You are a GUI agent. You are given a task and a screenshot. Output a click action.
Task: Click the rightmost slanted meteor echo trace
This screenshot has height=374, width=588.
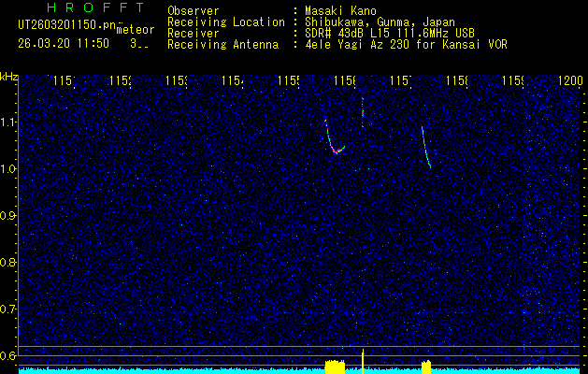(x=425, y=148)
